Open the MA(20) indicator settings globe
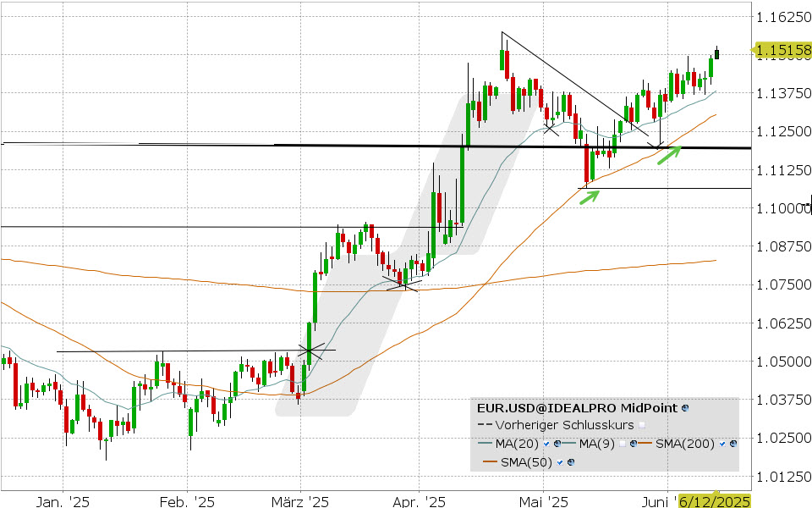The image size is (812, 508). pyautogui.click(x=557, y=444)
